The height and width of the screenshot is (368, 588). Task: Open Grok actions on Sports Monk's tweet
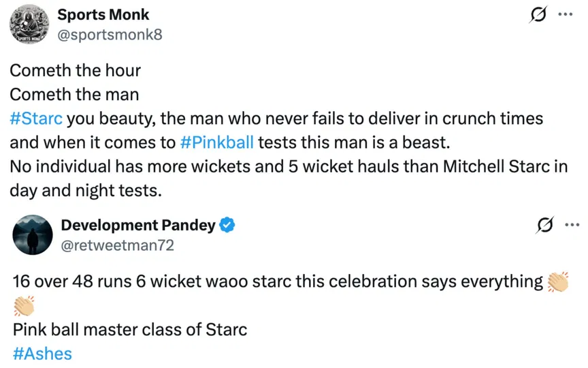click(539, 15)
